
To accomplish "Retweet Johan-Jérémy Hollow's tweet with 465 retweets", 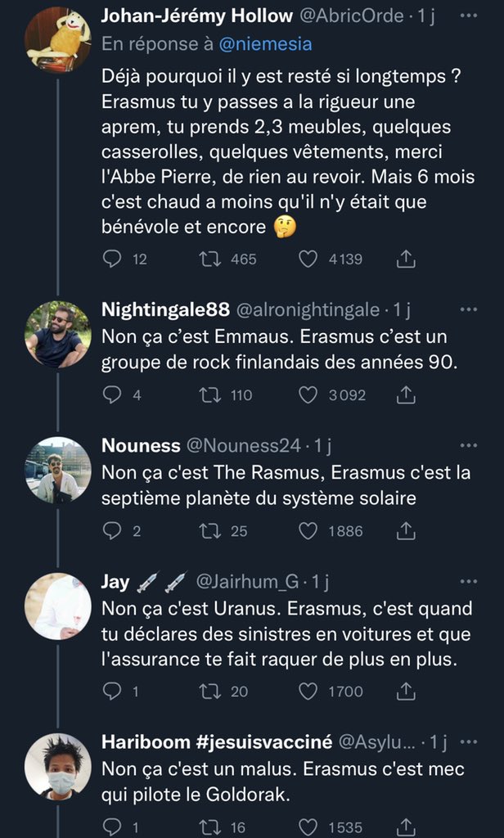I will tap(209, 259).
